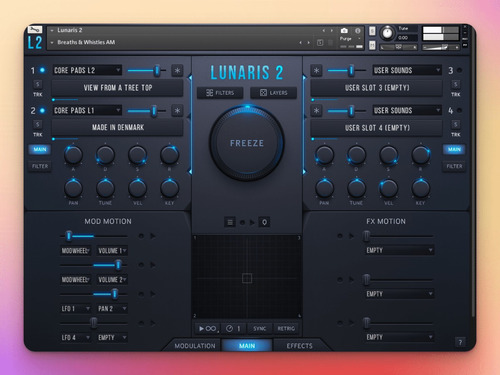Screen dimensions: 500x375
Task: Toggle layer 3 power LED
Action: tap(459, 70)
